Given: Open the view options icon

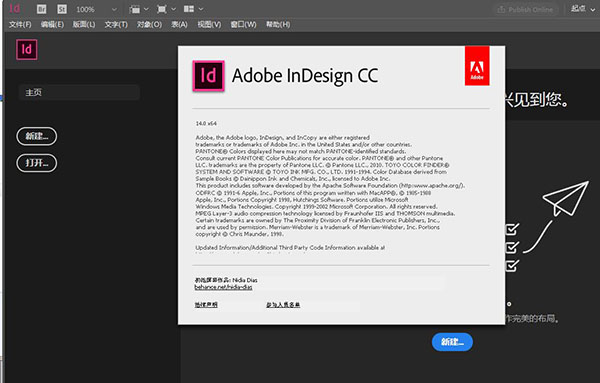Looking at the screenshot, I should (134, 9).
